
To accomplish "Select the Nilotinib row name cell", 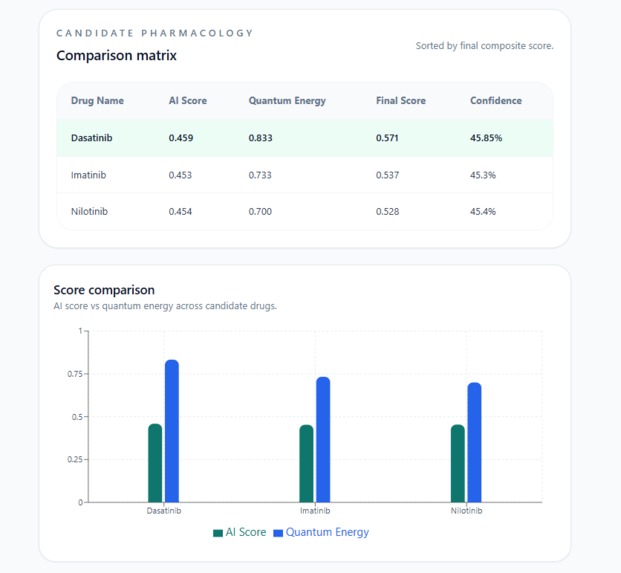I will tap(89, 211).
